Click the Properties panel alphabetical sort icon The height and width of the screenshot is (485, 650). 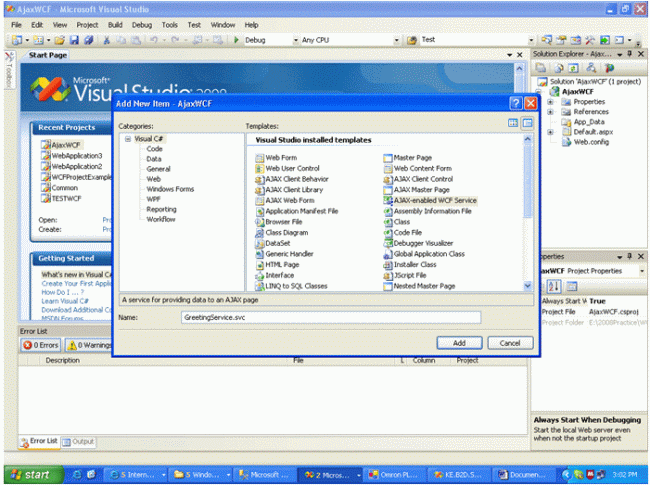(x=554, y=286)
